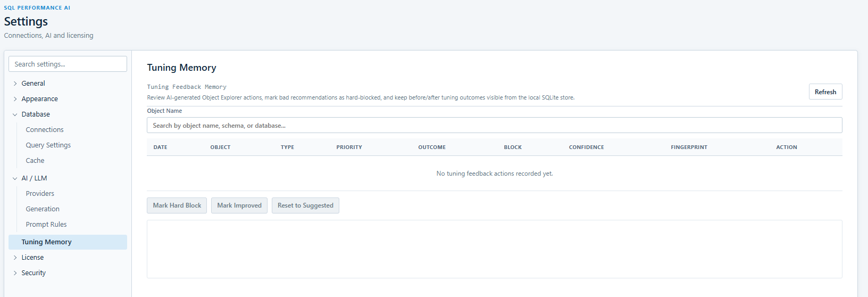Select Tuning Memory in sidebar

(x=68, y=242)
